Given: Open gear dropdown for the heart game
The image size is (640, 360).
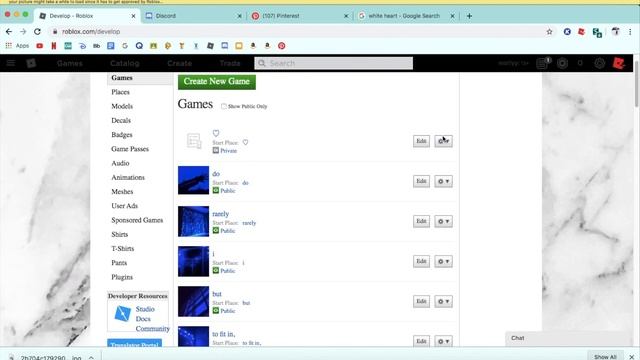Looking at the screenshot, I should pyautogui.click(x=443, y=141).
